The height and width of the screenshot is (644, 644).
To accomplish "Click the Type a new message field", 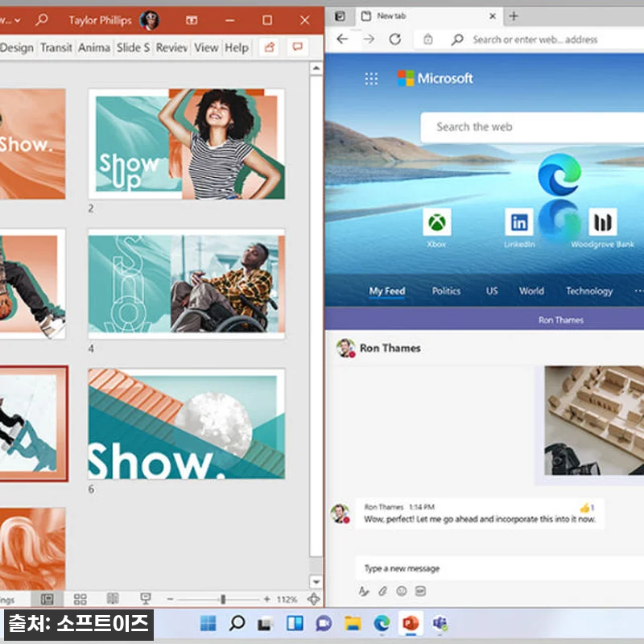I will (499, 568).
